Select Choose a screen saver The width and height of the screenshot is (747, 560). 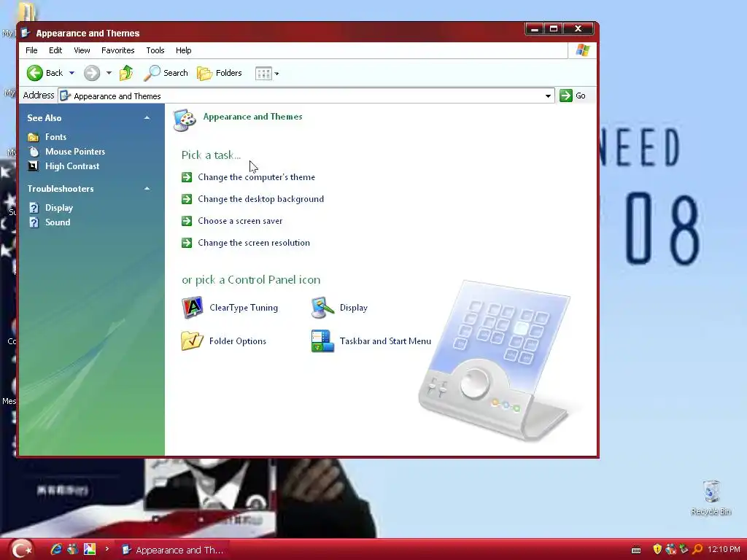pyautogui.click(x=240, y=221)
